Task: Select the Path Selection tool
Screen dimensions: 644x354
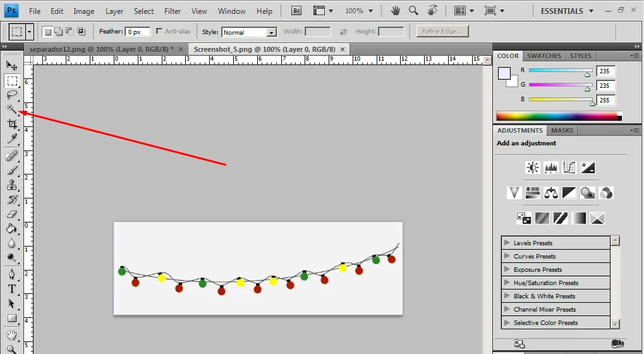Action: (11, 303)
